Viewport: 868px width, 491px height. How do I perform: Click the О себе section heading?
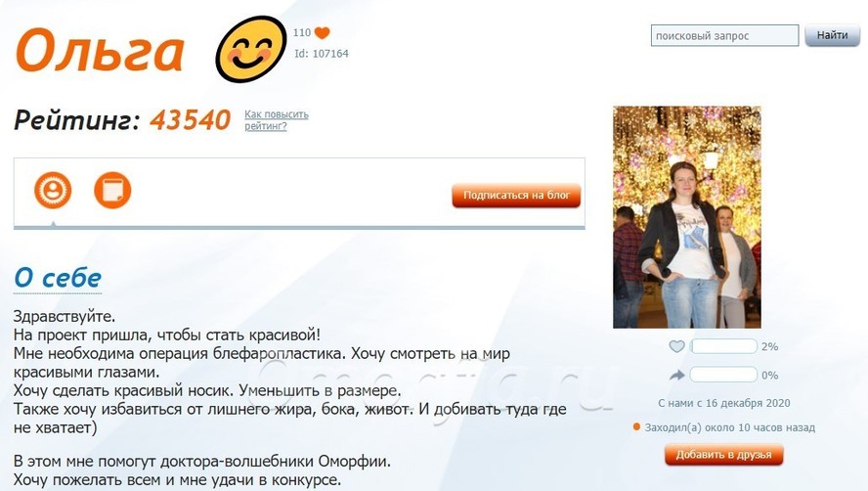coord(58,278)
